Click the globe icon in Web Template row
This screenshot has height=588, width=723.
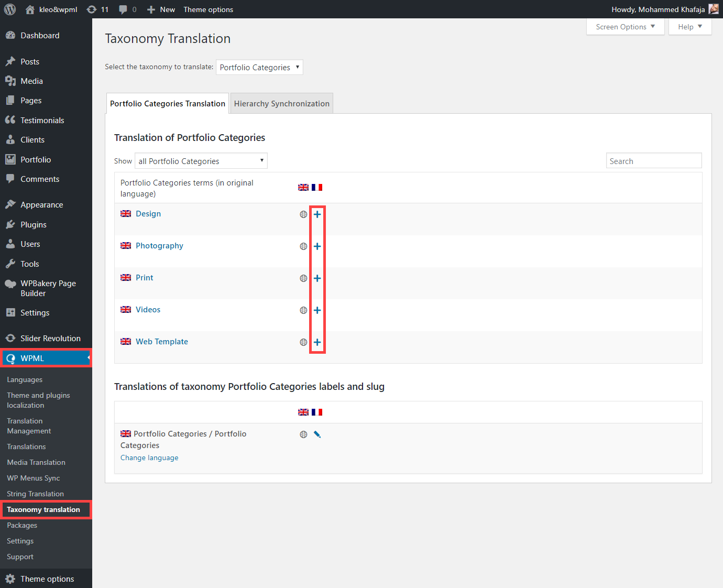coord(303,342)
